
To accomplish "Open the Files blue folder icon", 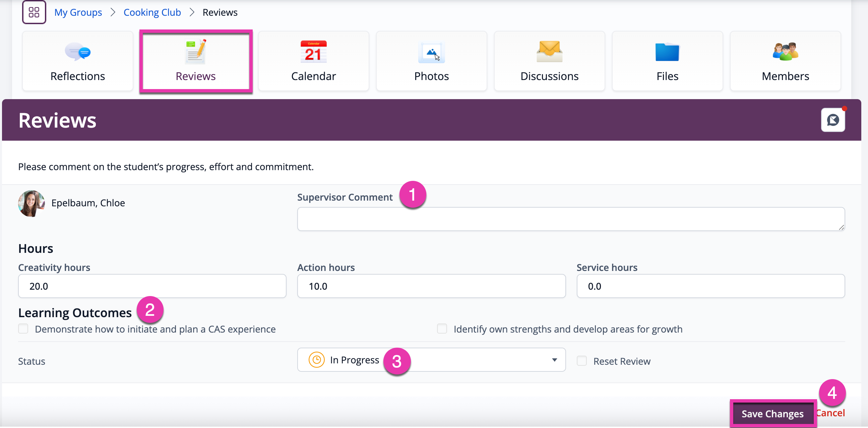I will (667, 52).
